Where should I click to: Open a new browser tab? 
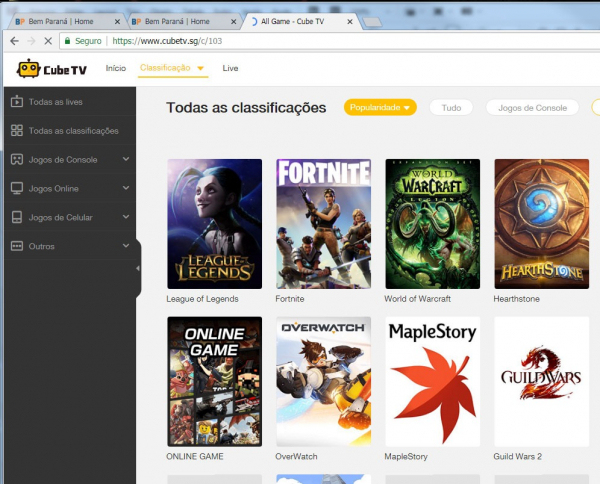pos(372,22)
